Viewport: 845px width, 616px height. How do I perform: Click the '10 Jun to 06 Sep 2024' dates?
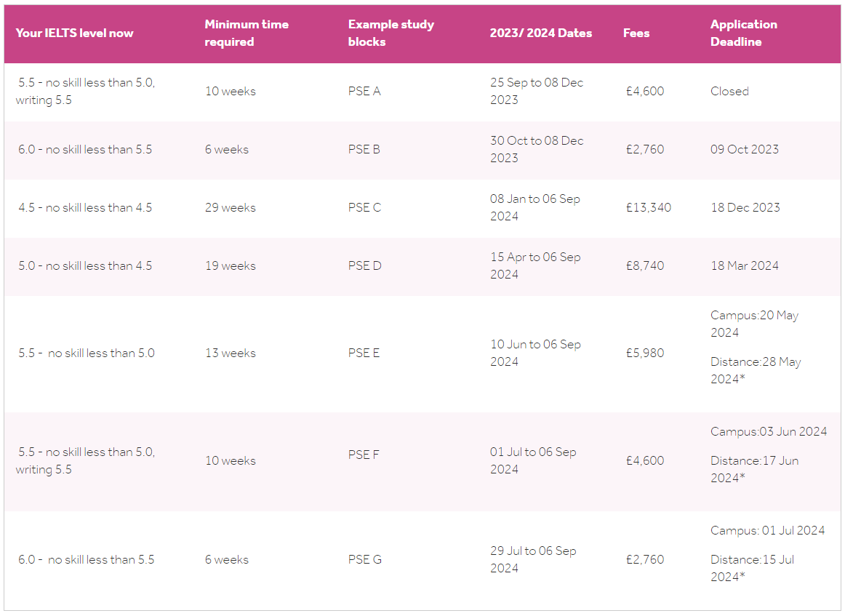535,353
